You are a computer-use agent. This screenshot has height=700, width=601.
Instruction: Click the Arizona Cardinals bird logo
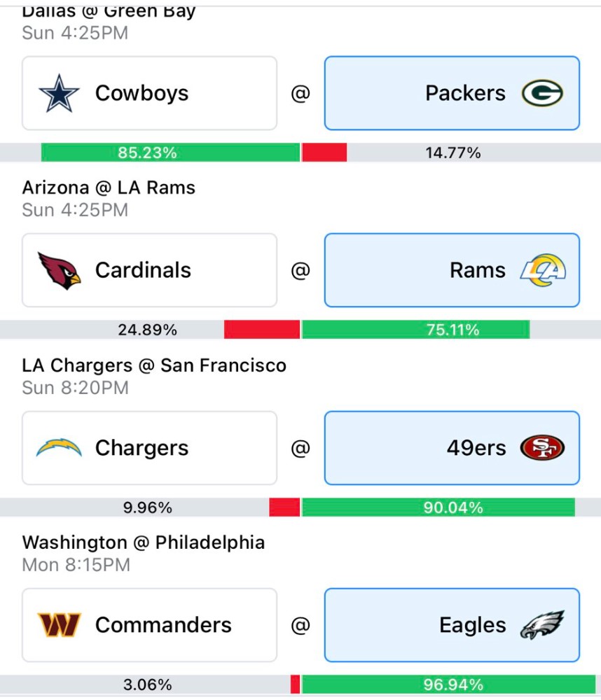(x=59, y=270)
